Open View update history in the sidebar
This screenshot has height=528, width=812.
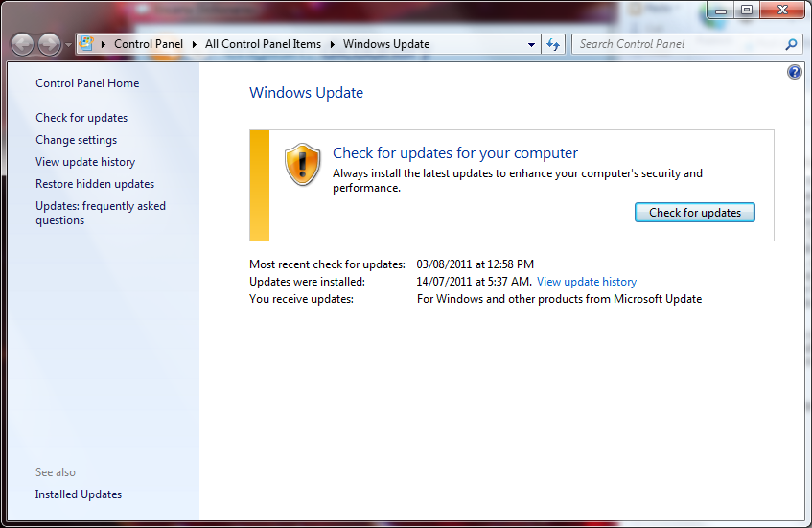coord(85,162)
